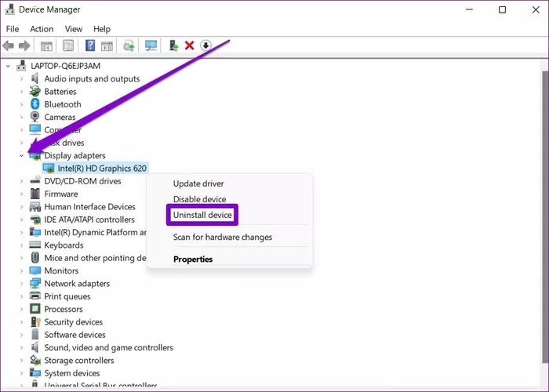Screen dimensions: 549x392
Task: Click the Action Pane toolbar icon
Action: point(107,45)
